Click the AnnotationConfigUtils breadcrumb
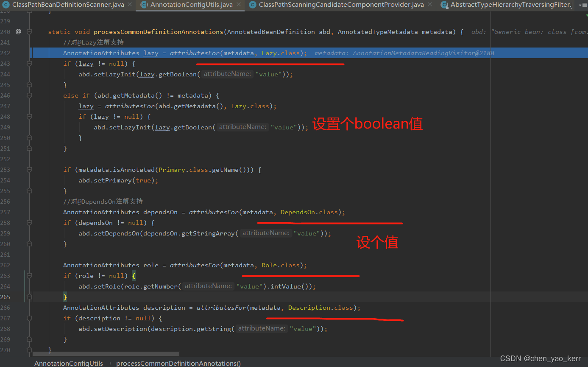The image size is (588, 367). [x=69, y=363]
